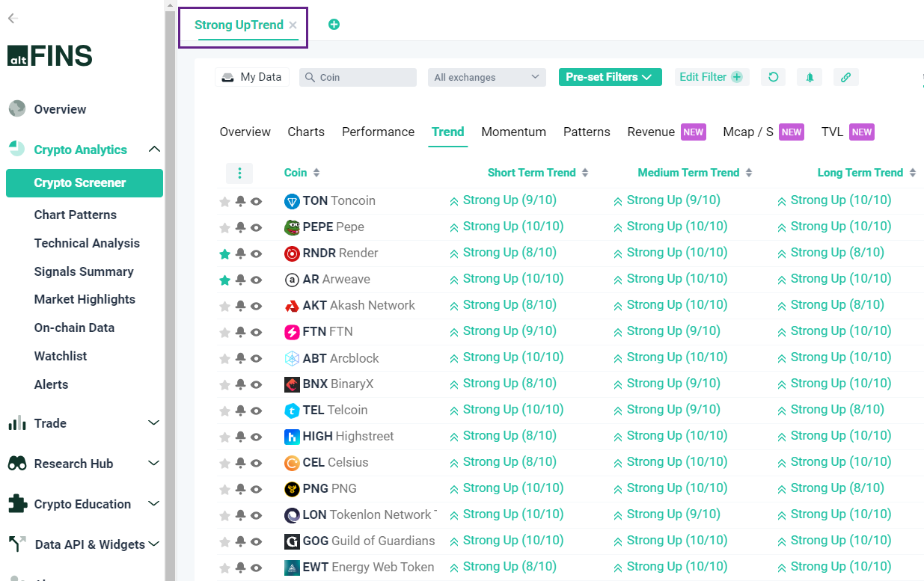Sort by Medium Term Trend column
This screenshot has height=581, width=924.
[695, 173]
